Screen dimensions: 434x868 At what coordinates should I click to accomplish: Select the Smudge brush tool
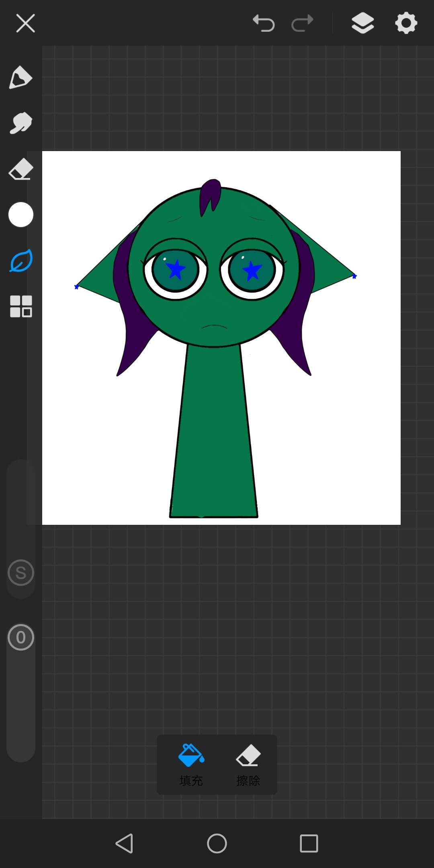coord(20,123)
